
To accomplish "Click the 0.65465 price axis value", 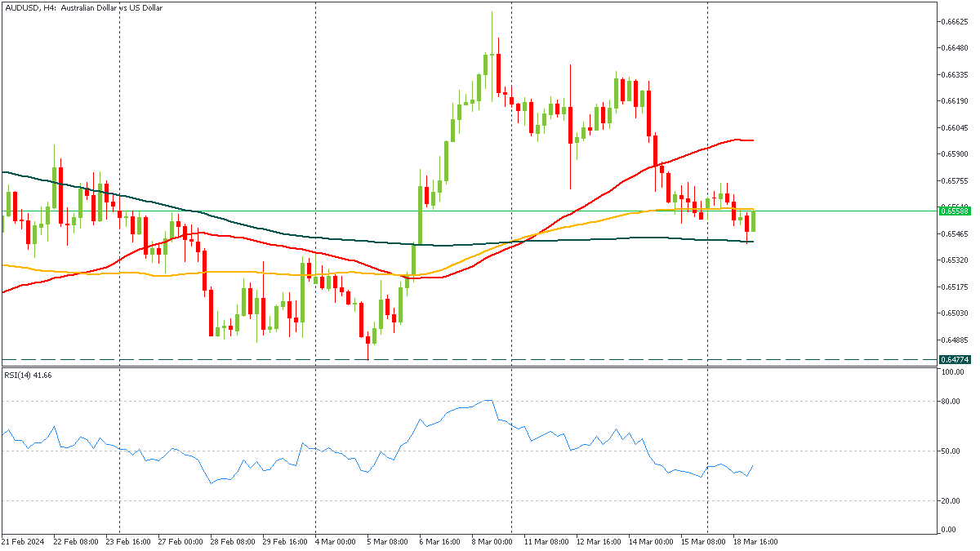I will (955, 233).
